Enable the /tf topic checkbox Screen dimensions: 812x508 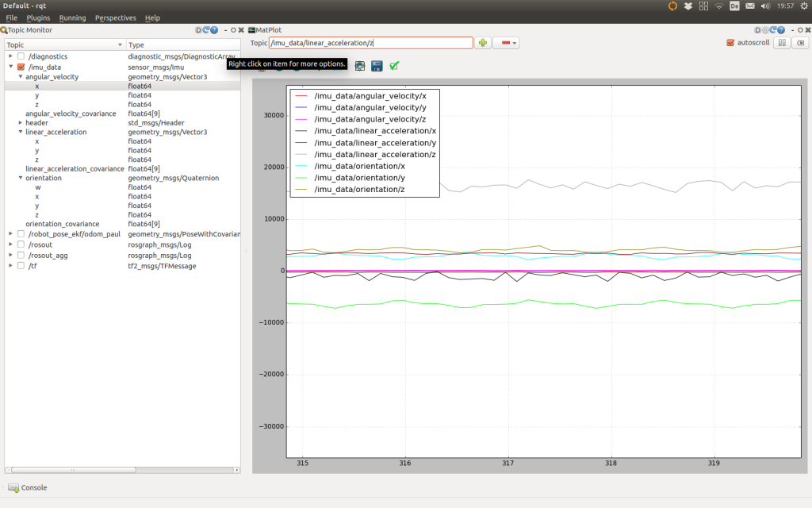tap(21, 265)
